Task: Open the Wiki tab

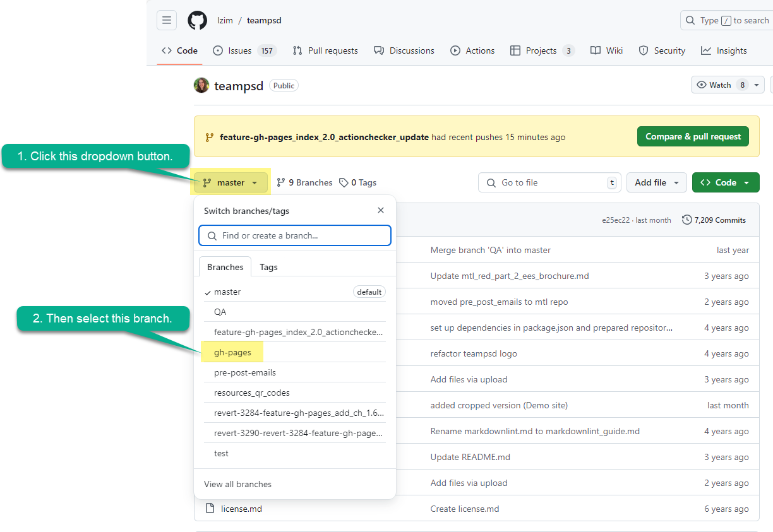Action: (x=607, y=50)
